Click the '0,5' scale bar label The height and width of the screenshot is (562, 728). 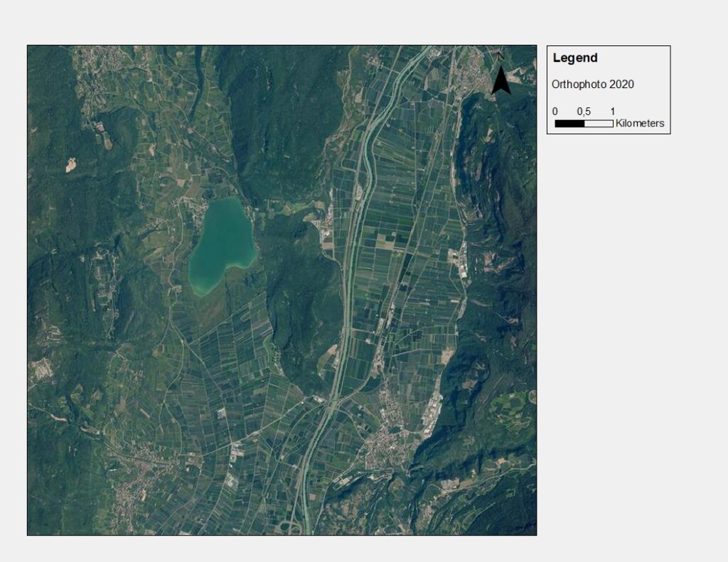(x=584, y=112)
